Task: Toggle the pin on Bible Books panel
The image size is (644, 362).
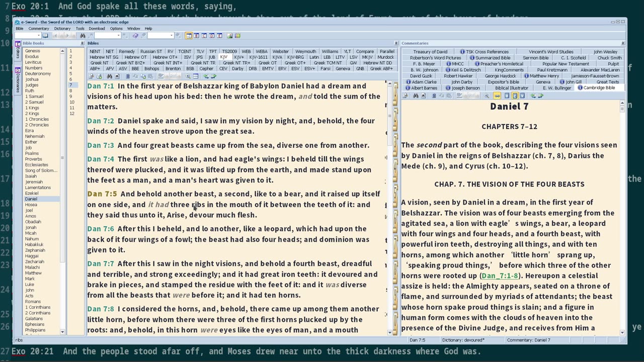Action: [x=82, y=43]
